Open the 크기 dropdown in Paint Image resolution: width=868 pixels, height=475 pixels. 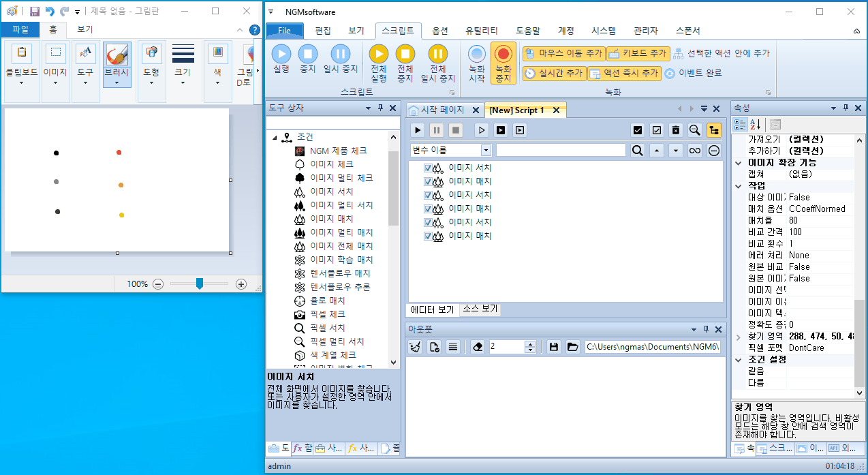click(183, 72)
